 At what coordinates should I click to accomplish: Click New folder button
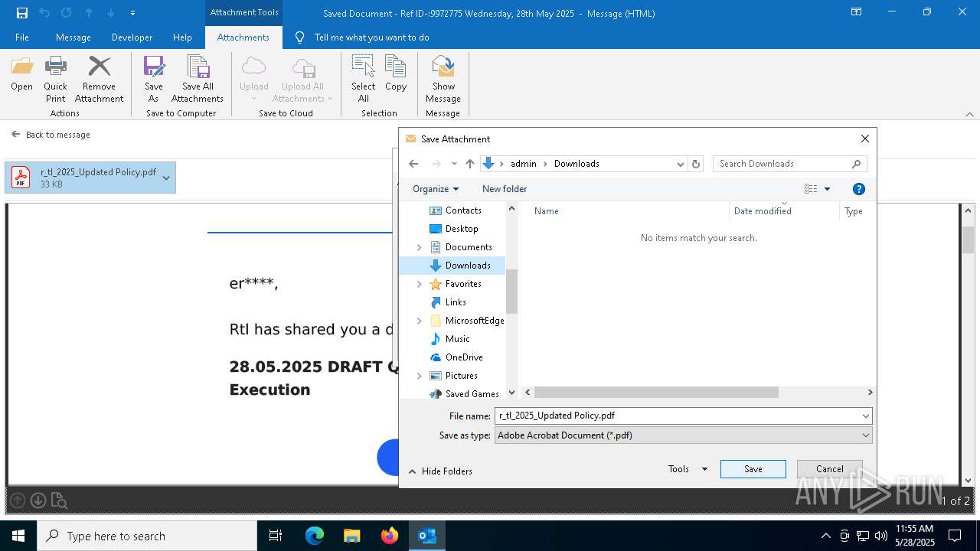[505, 189]
